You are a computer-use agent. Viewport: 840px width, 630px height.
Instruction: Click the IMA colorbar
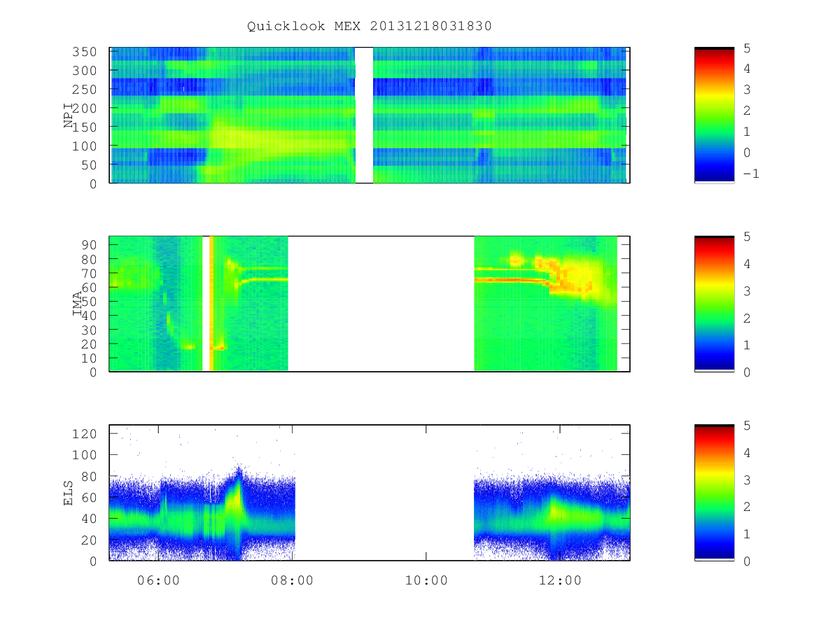tap(714, 304)
